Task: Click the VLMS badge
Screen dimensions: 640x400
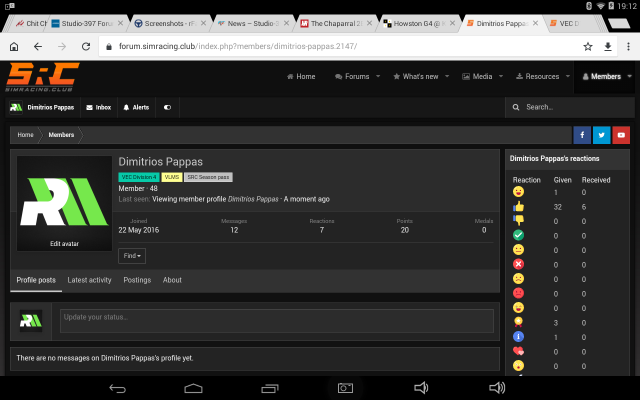Action: pyautogui.click(x=172, y=177)
